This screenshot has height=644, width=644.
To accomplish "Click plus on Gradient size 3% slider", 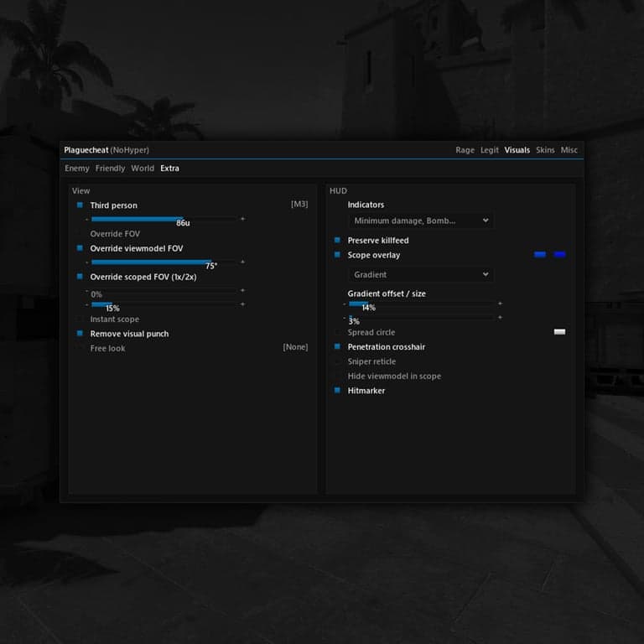I will pos(500,318).
